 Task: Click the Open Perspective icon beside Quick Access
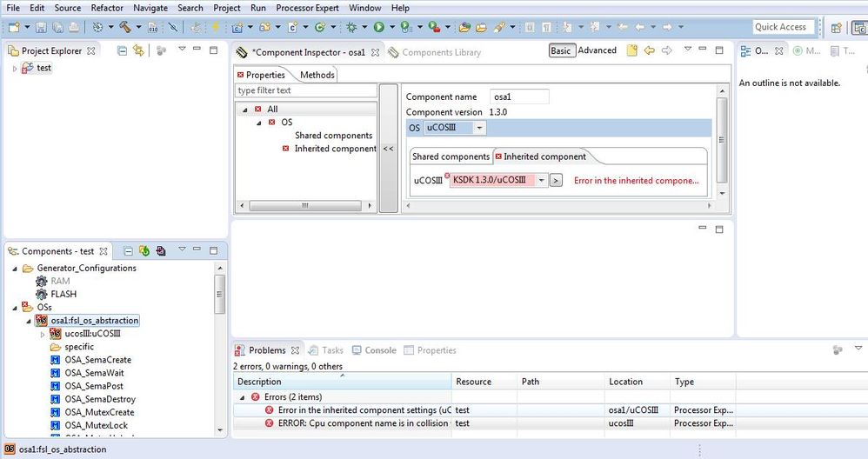[837, 27]
